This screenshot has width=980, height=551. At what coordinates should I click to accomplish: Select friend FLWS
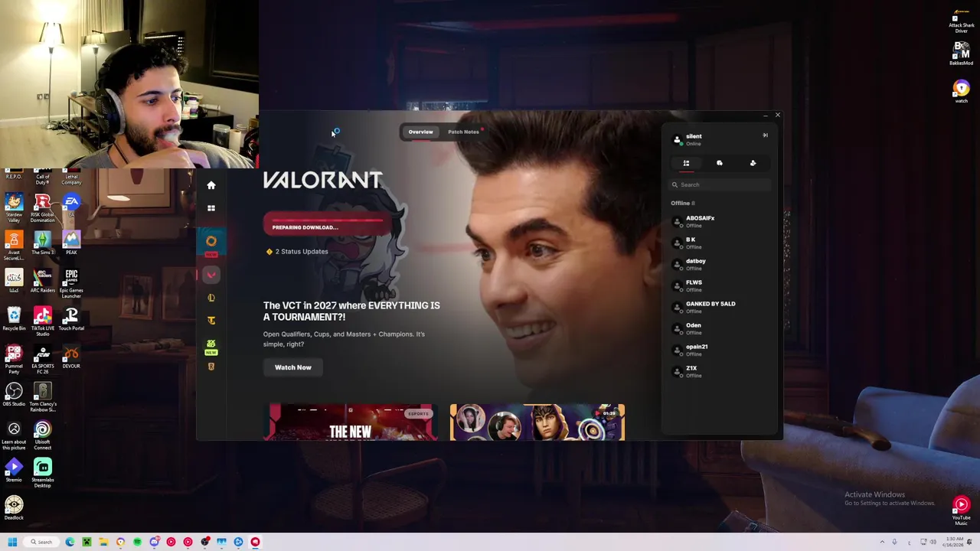point(720,286)
